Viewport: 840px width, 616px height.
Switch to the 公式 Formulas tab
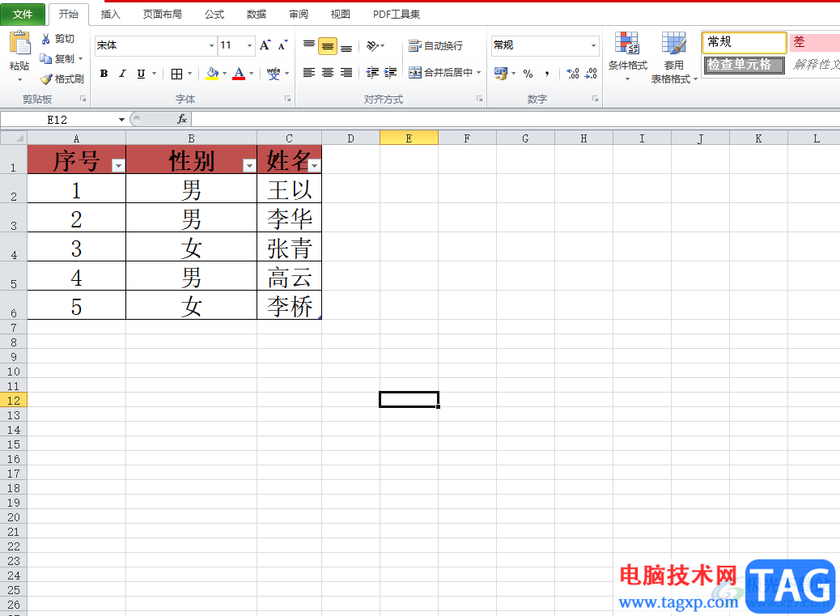tap(214, 14)
